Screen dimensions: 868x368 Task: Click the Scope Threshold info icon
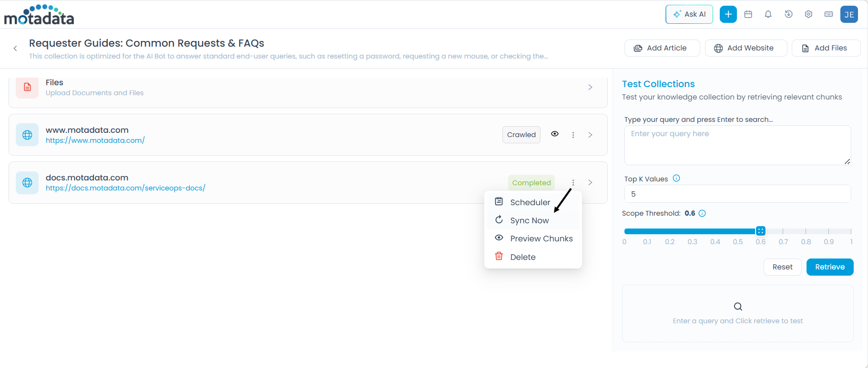[702, 213]
